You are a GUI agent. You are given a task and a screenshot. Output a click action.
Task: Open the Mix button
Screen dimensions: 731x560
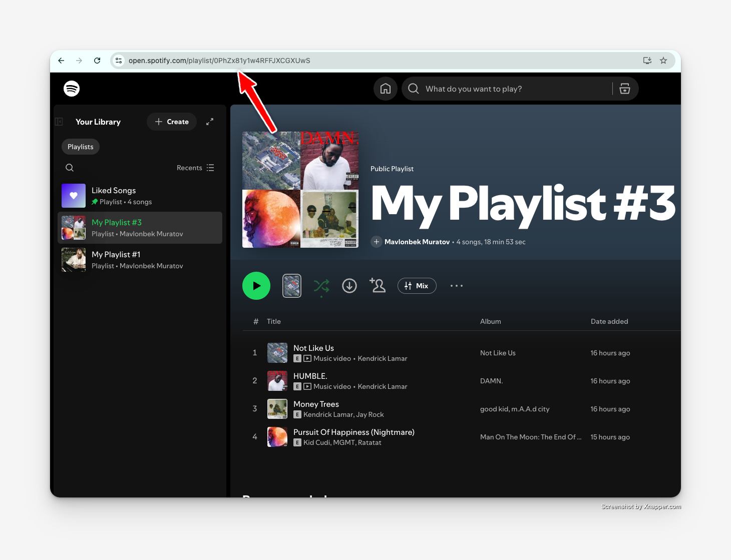(x=417, y=286)
